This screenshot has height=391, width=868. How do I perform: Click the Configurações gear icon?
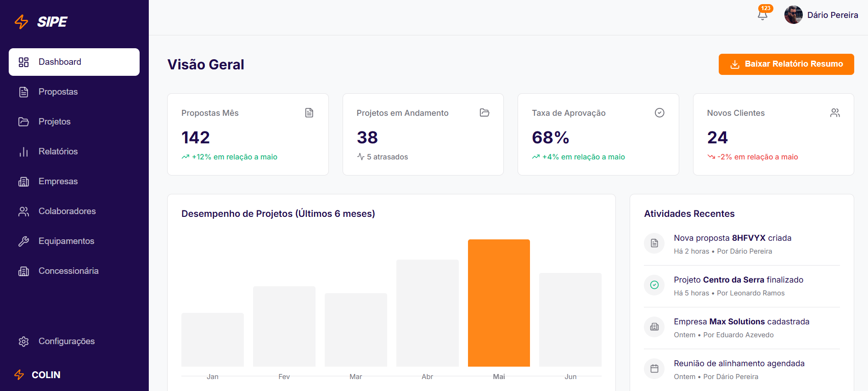point(23,341)
